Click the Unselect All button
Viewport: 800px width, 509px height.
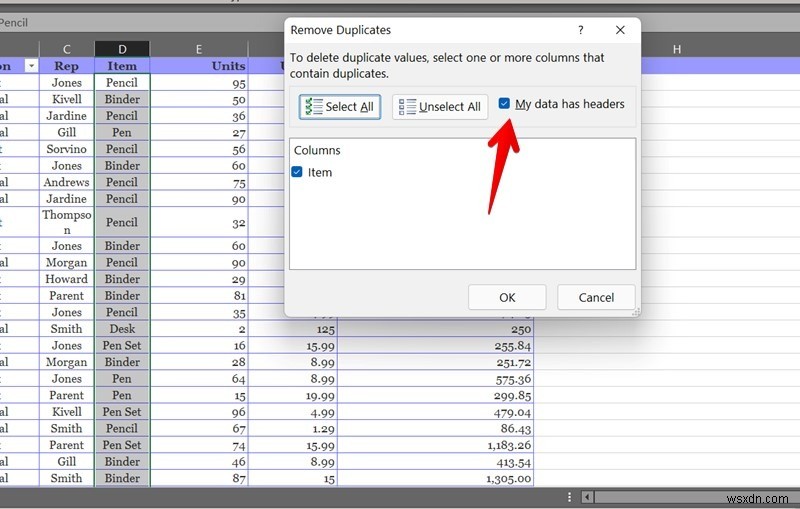(440, 107)
